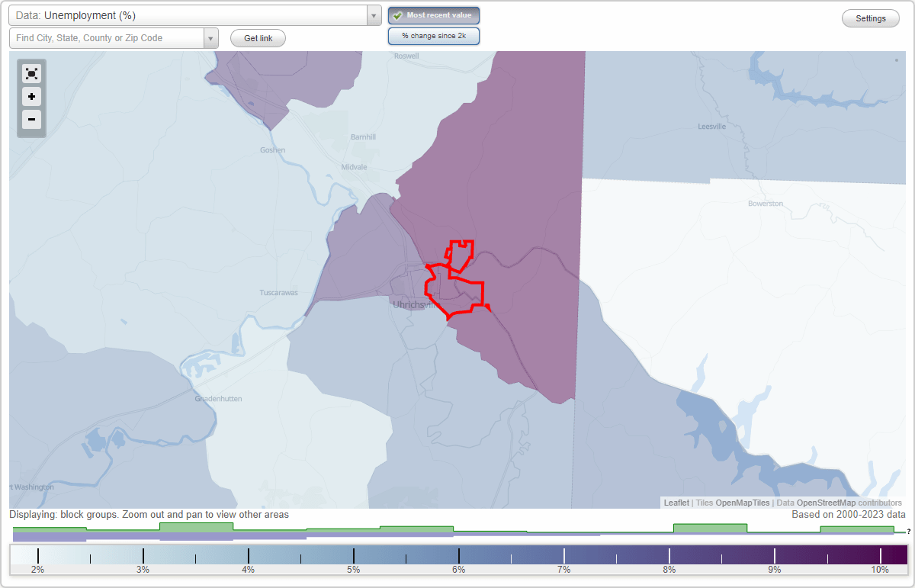Image resolution: width=915 pixels, height=588 pixels.
Task: Zoom out using the minus icon
Action: (x=31, y=120)
